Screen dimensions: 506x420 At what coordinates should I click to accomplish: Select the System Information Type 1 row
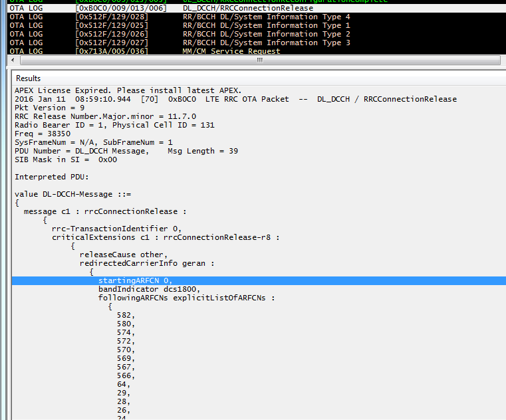pos(257,25)
